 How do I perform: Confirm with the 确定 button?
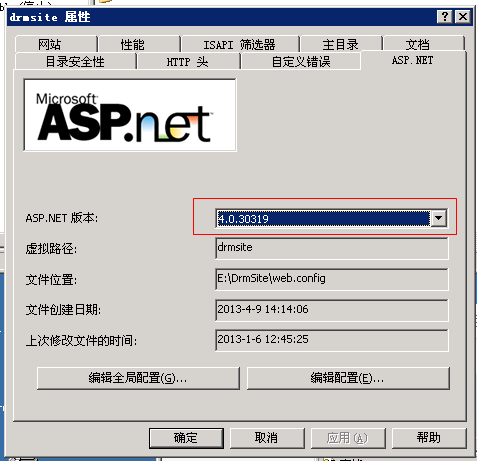186,438
